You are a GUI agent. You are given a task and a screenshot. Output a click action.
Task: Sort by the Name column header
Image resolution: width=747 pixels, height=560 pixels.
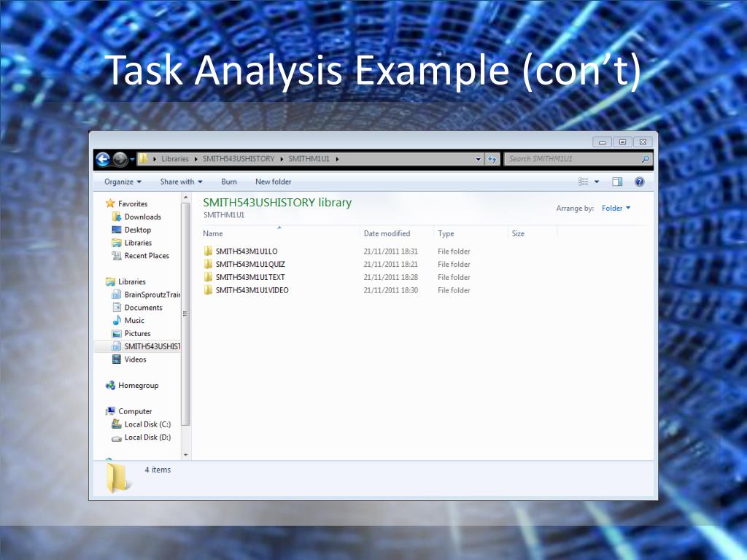[x=279, y=233]
